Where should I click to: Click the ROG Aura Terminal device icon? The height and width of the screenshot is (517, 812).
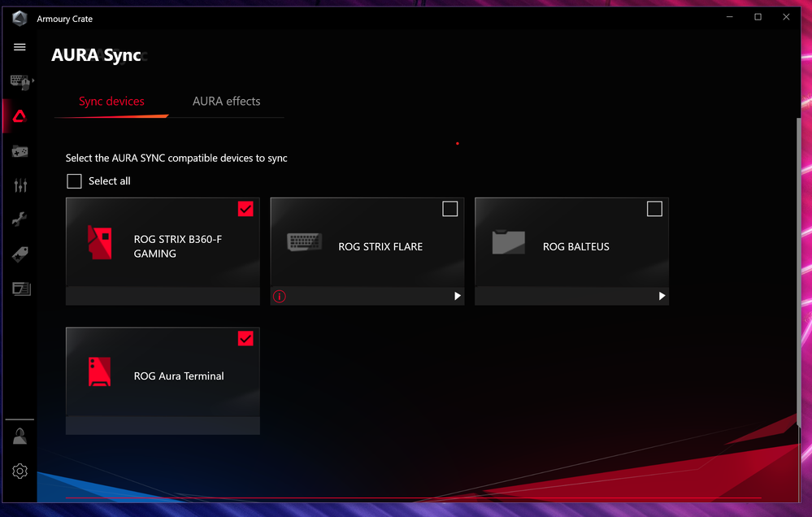click(x=99, y=371)
